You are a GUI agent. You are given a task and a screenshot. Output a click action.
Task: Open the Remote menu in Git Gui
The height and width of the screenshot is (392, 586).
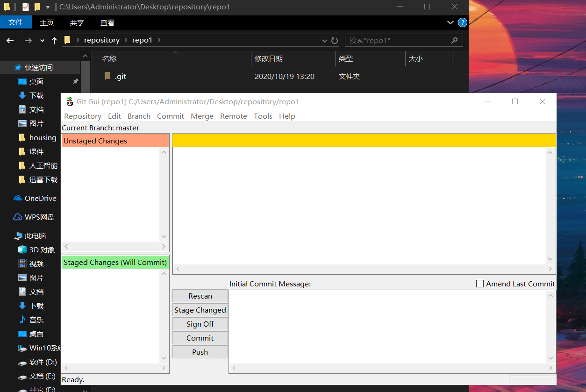coord(234,116)
